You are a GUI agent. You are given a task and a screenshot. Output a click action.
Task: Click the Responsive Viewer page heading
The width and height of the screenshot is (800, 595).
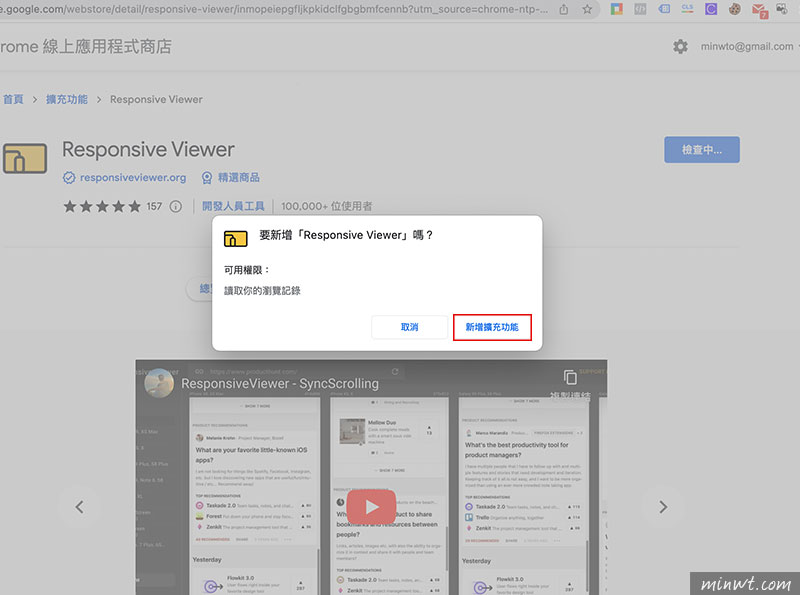[x=148, y=150]
